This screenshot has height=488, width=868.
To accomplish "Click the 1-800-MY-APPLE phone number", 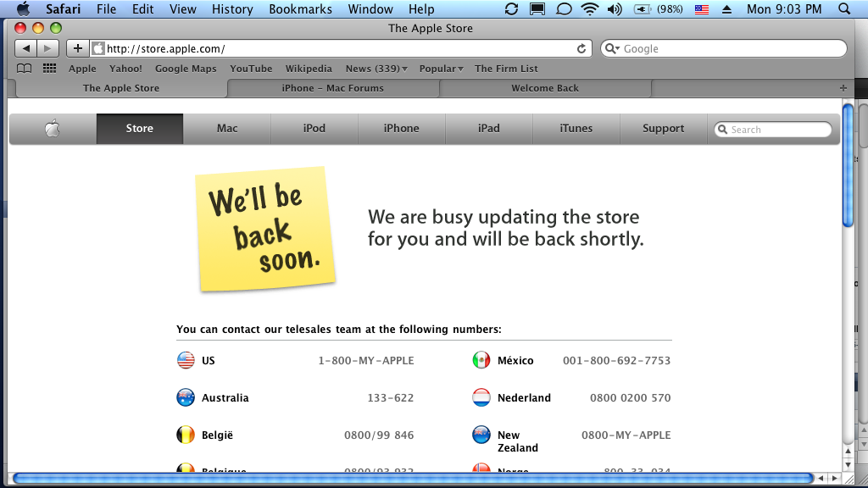I will (x=366, y=360).
